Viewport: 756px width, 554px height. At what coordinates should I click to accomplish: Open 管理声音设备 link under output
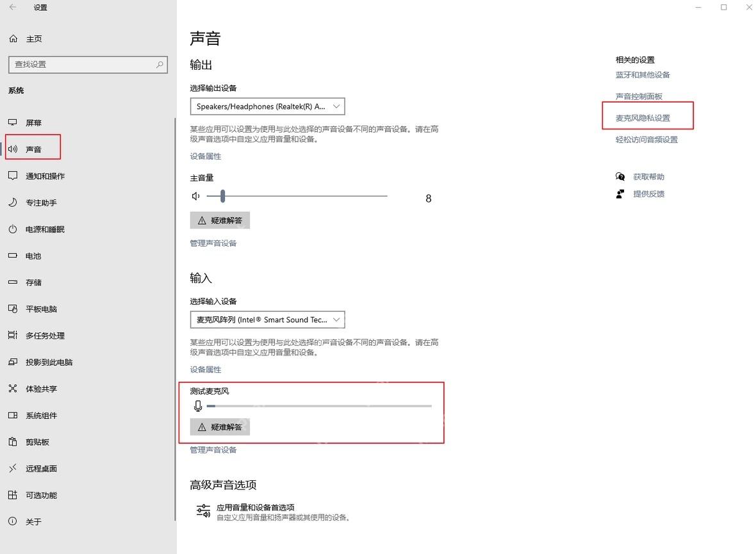[213, 243]
